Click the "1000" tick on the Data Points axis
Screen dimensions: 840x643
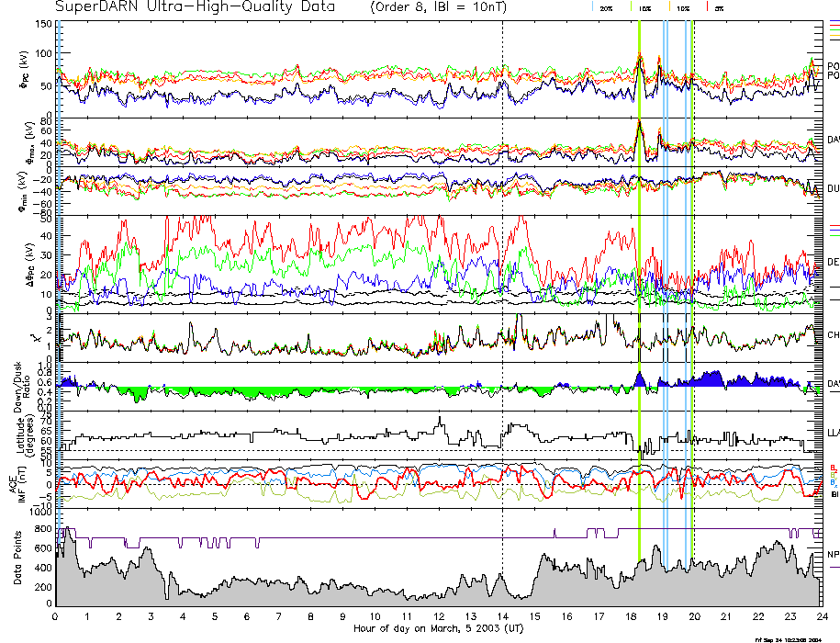click(40, 513)
